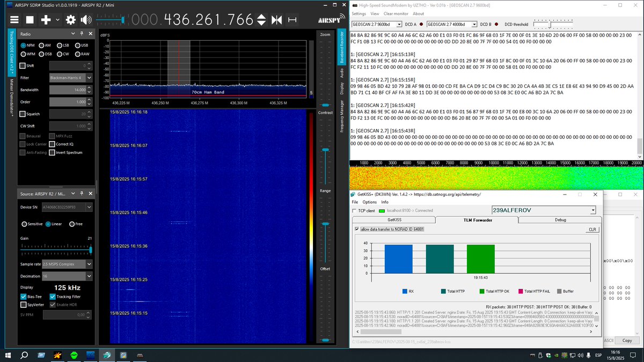Screen dimensions: 644x362
Task: Mute audio with the speaker icon
Action: pyautogui.click(x=86, y=20)
